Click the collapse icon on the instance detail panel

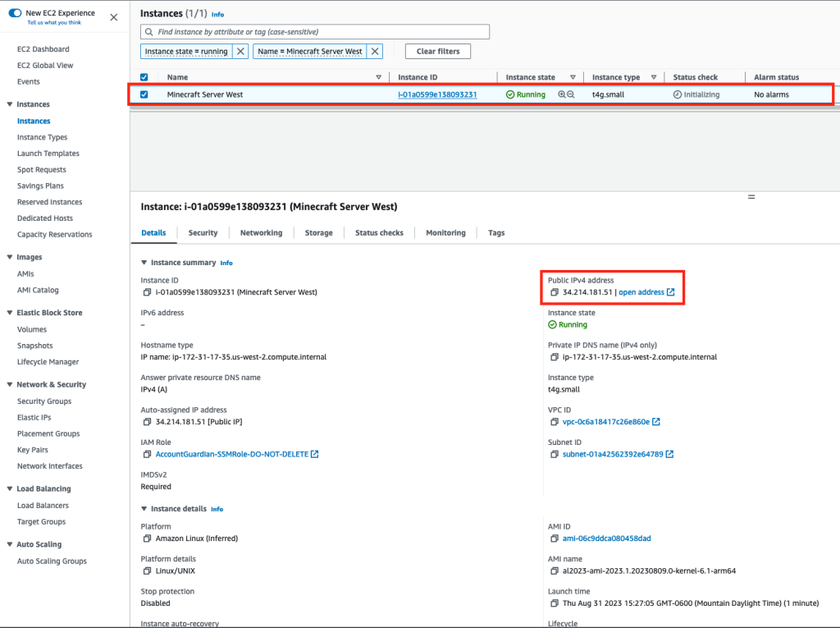(x=751, y=197)
